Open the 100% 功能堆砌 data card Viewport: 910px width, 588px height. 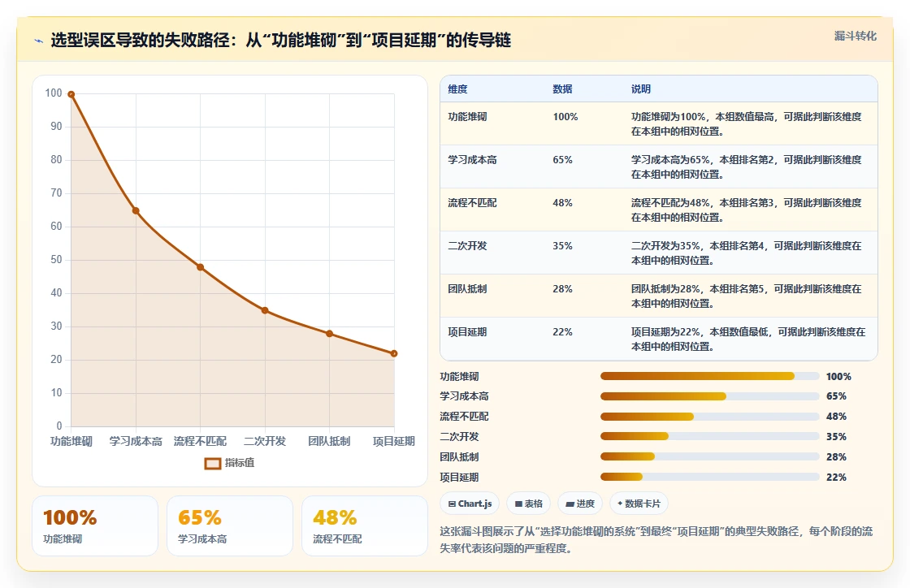(95, 526)
